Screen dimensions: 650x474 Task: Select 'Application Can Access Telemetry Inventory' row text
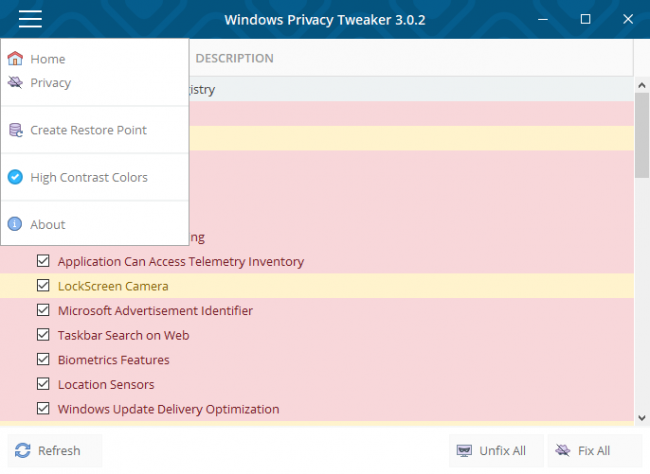click(181, 262)
